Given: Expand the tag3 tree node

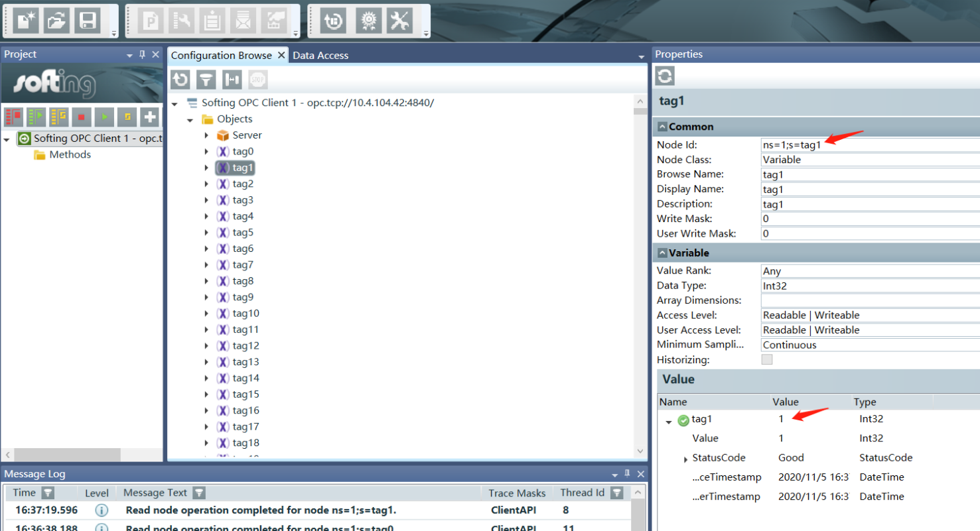Looking at the screenshot, I should coord(206,200).
